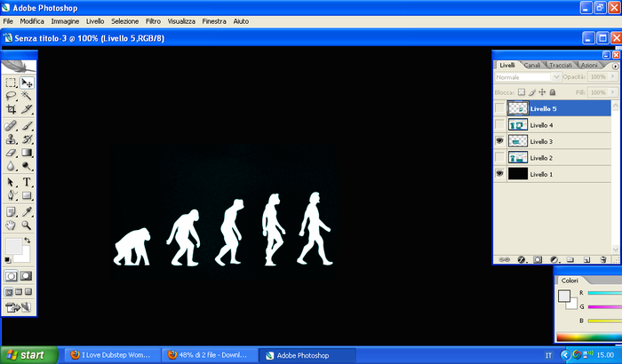Select the Clone Stamp tool
Viewport: 622px width, 364px height.
click(x=11, y=139)
